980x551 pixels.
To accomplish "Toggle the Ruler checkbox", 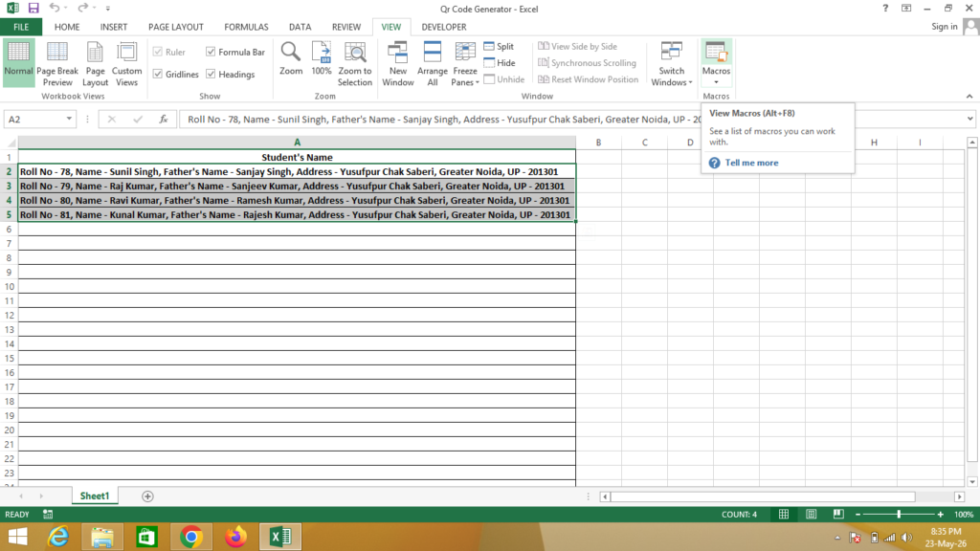I will (158, 52).
